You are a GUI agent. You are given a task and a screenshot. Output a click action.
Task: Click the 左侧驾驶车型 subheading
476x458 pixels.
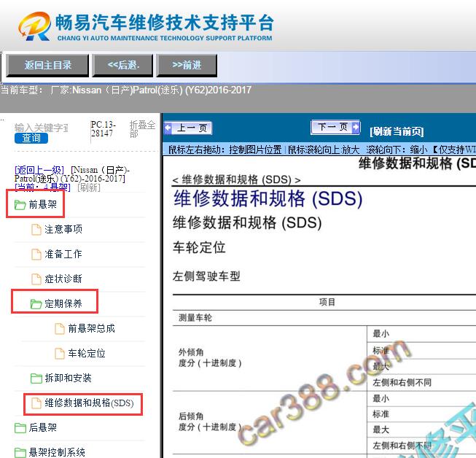pyautogui.click(x=206, y=276)
